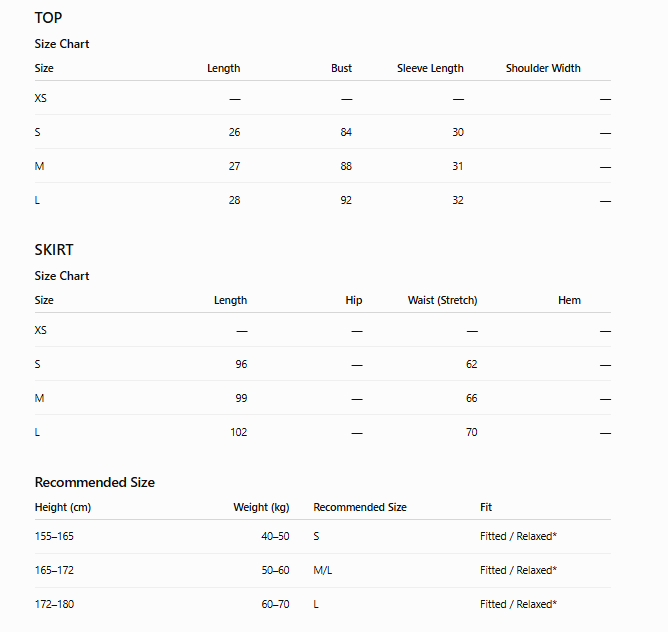Click sleeve length value 32 for size L
The height and width of the screenshot is (632, 668).
458,200
